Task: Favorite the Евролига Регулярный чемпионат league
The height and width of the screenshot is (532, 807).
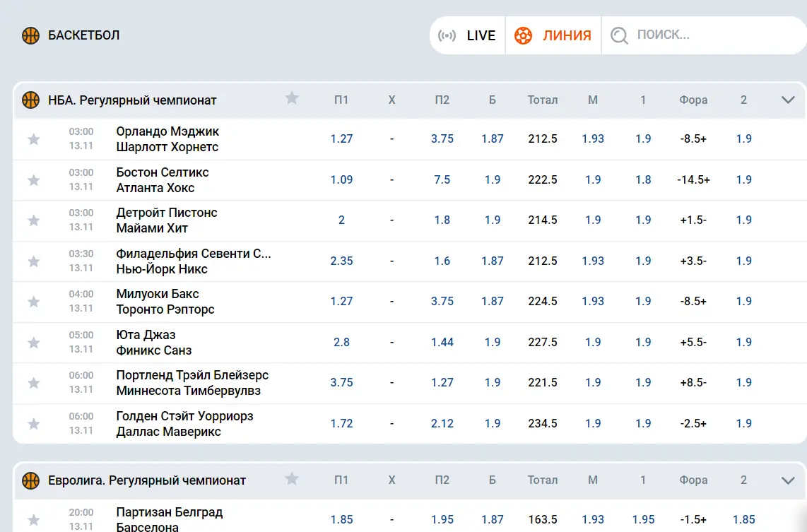Action: tap(292, 479)
